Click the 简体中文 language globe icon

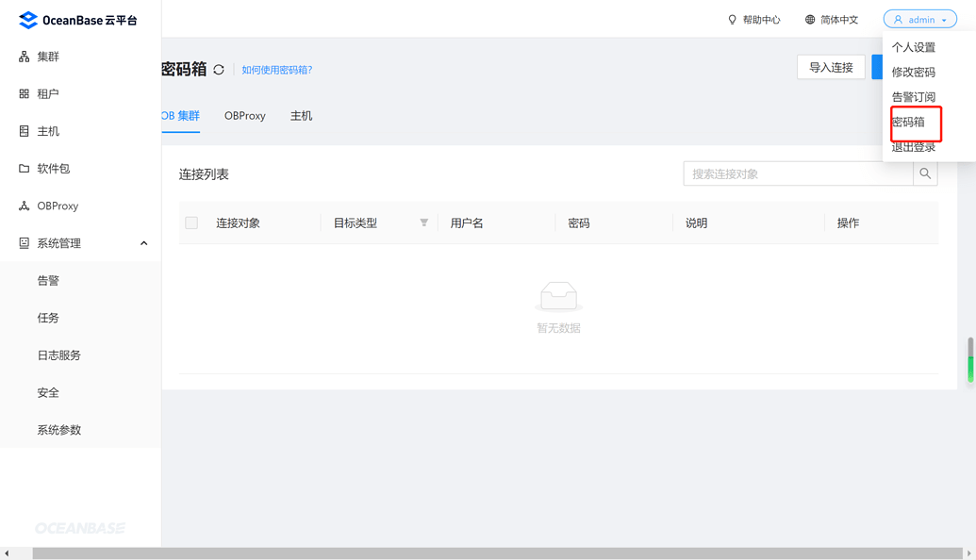pos(808,19)
